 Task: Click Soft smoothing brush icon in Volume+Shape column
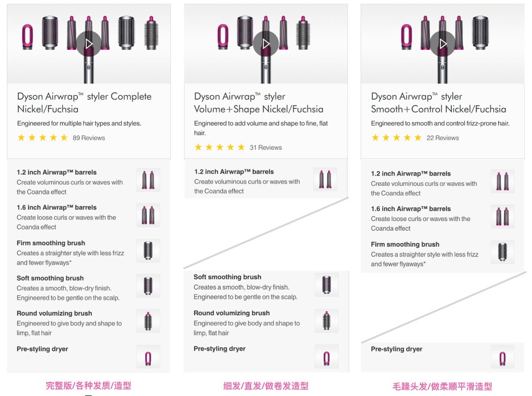click(x=327, y=285)
